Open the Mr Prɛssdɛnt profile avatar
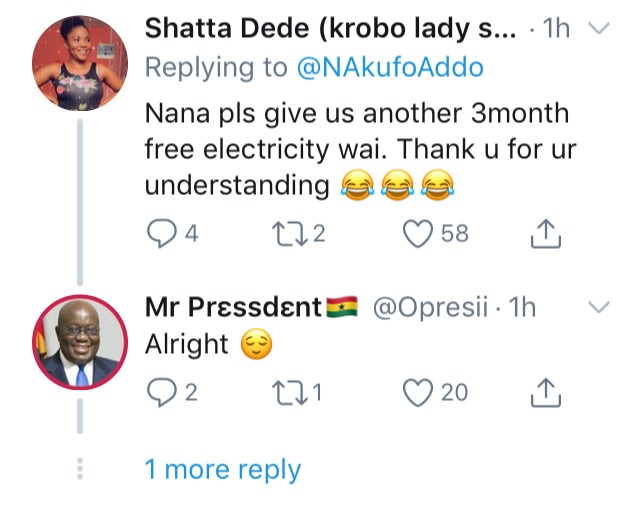 pyautogui.click(x=78, y=342)
